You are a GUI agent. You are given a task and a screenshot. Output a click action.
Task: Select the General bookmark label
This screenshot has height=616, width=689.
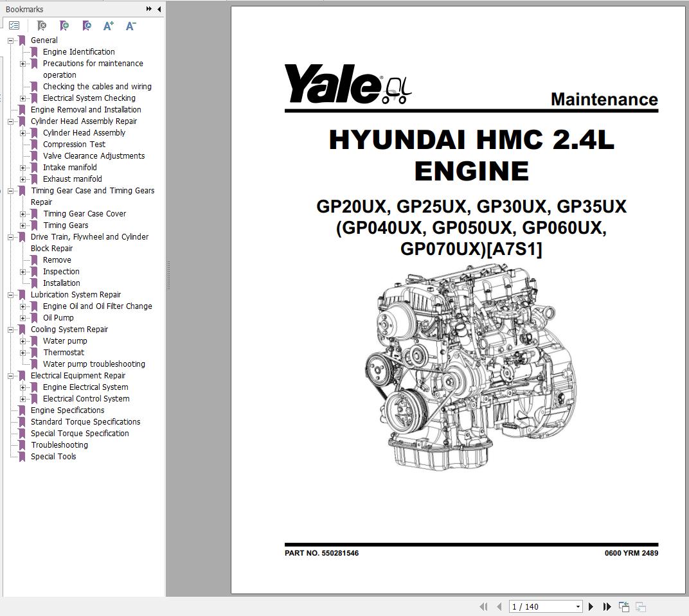pyautogui.click(x=44, y=40)
